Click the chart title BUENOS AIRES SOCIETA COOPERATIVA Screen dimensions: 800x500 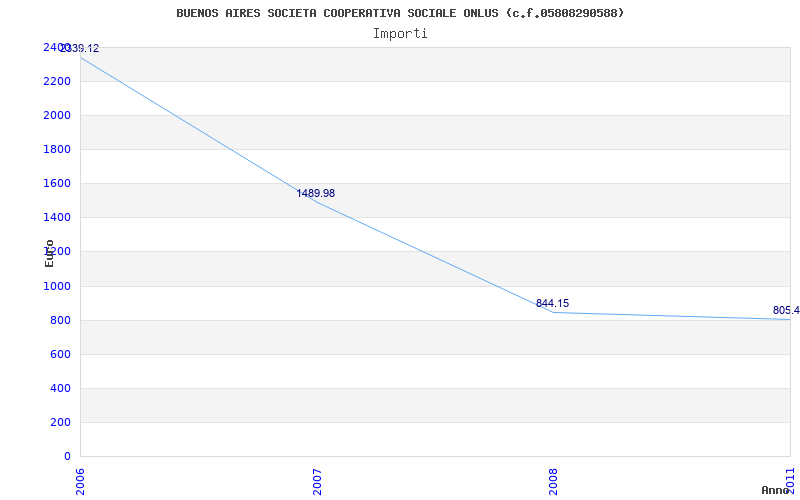point(400,13)
